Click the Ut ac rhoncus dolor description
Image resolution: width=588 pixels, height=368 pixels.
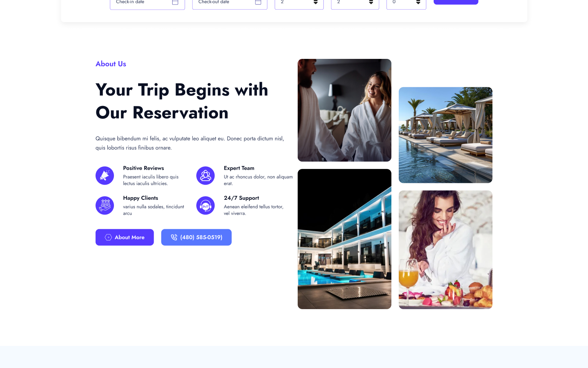(x=258, y=180)
